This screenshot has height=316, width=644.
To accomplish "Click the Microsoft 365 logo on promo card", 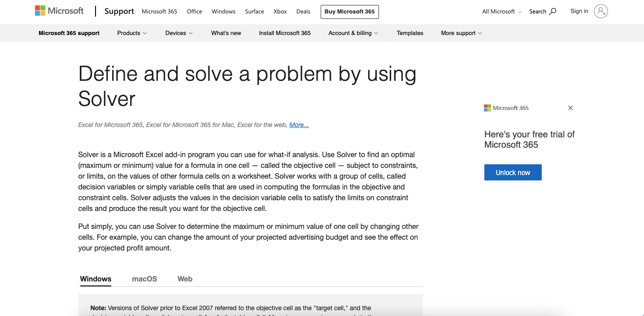I will click(x=506, y=108).
